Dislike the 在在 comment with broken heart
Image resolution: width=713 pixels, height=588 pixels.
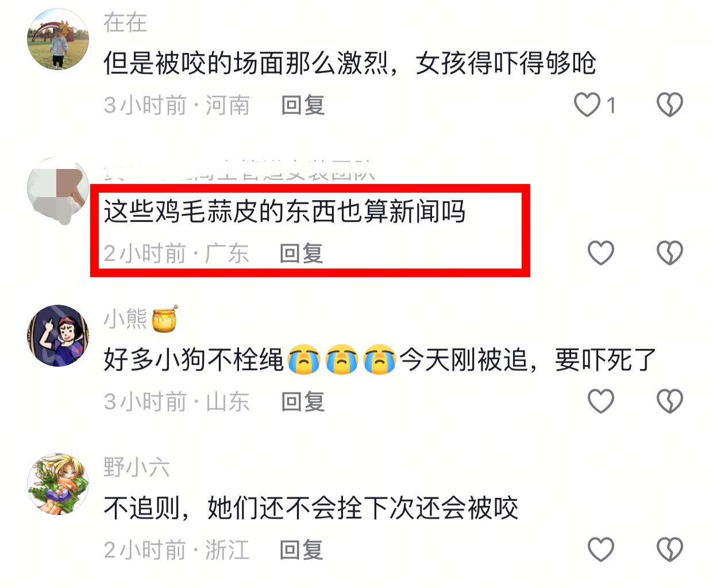(x=669, y=105)
